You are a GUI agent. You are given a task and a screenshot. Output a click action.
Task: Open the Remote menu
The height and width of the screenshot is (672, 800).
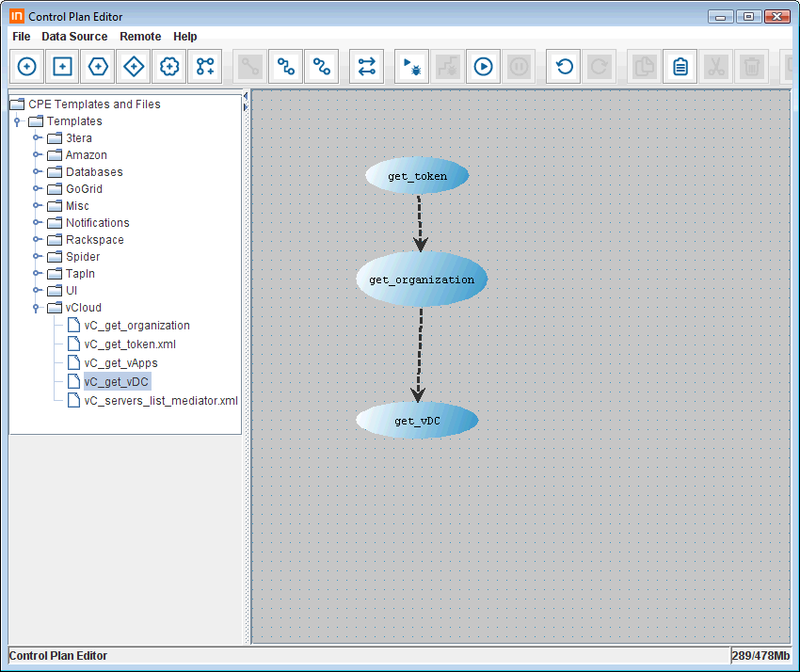[140, 37]
